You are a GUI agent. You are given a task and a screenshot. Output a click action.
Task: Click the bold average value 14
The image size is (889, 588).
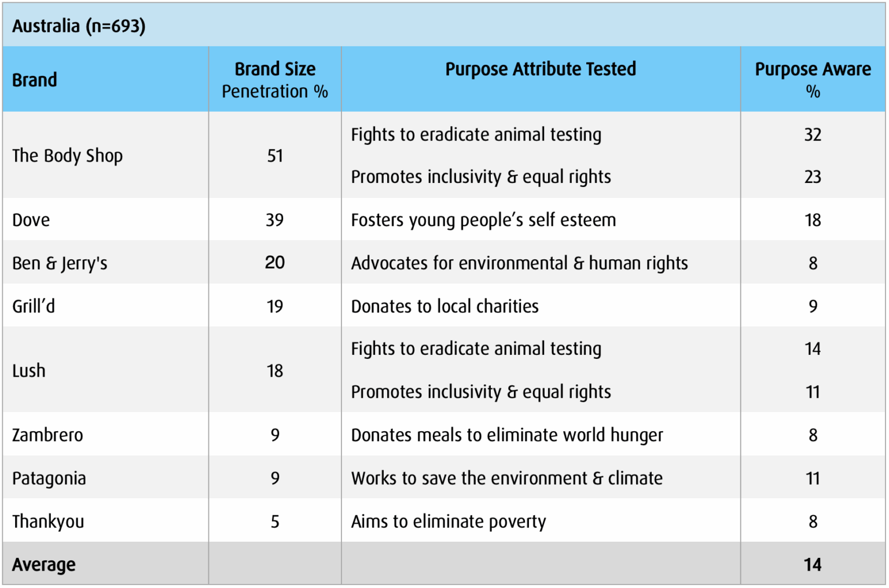[813, 565]
